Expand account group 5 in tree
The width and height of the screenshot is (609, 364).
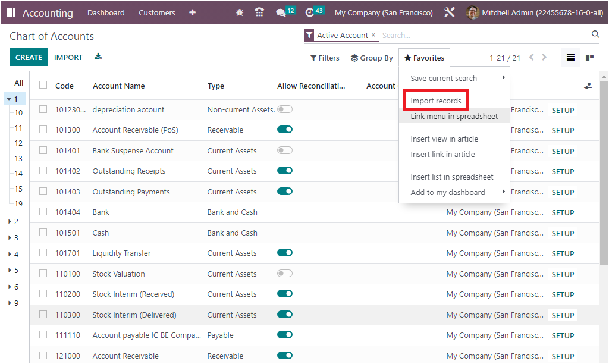point(10,270)
